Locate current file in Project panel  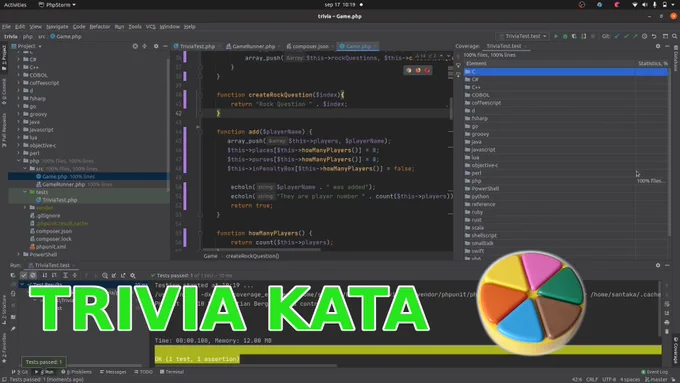[135, 46]
